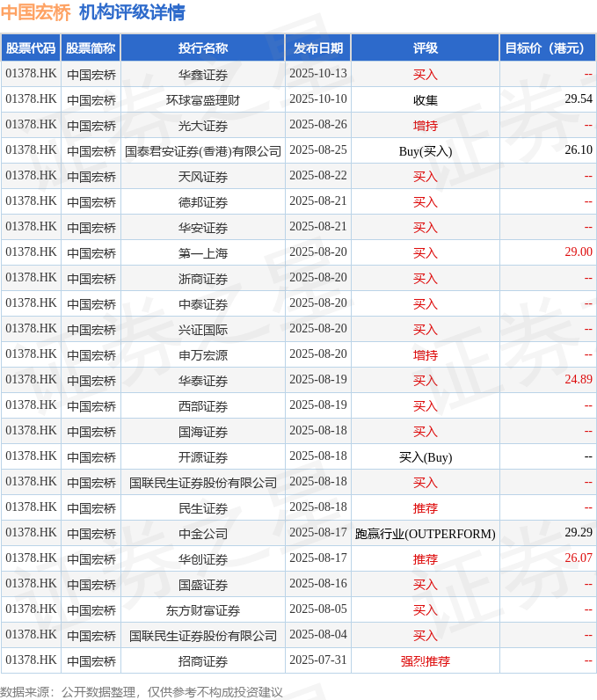Click the date 2025-10-10
This screenshot has height=700, width=597.
pos(318,98)
